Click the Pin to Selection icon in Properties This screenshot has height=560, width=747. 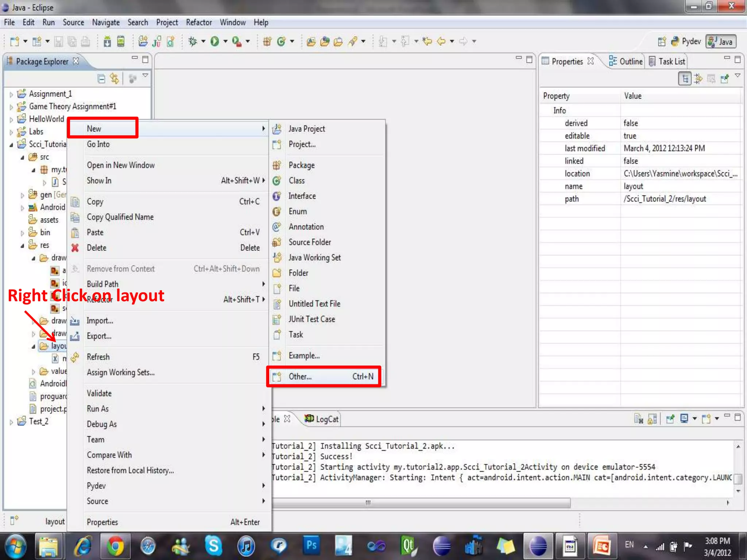click(x=724, y=78)
